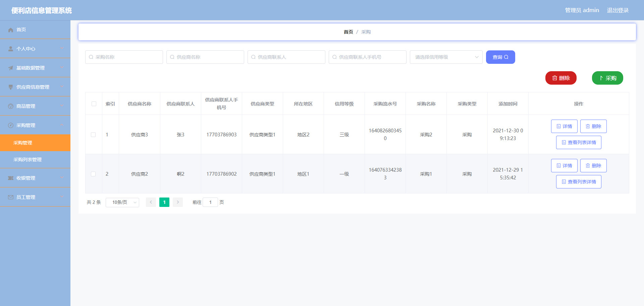Screen dimensions: 644x306
Task: Click trash icon on 供应商3 row 删除
Action: click(x=588, y=126)
